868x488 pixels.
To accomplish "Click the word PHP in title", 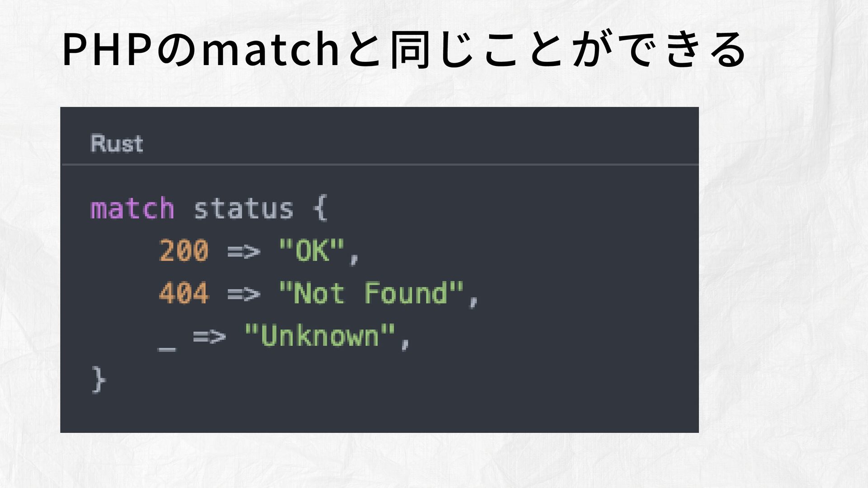I will pos(108,50).
